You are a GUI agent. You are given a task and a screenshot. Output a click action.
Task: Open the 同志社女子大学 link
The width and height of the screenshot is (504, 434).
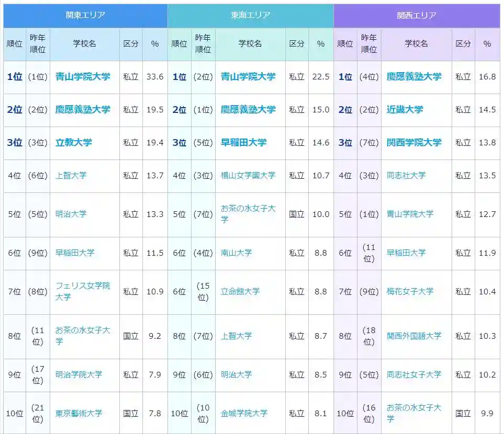coord(414,375)
